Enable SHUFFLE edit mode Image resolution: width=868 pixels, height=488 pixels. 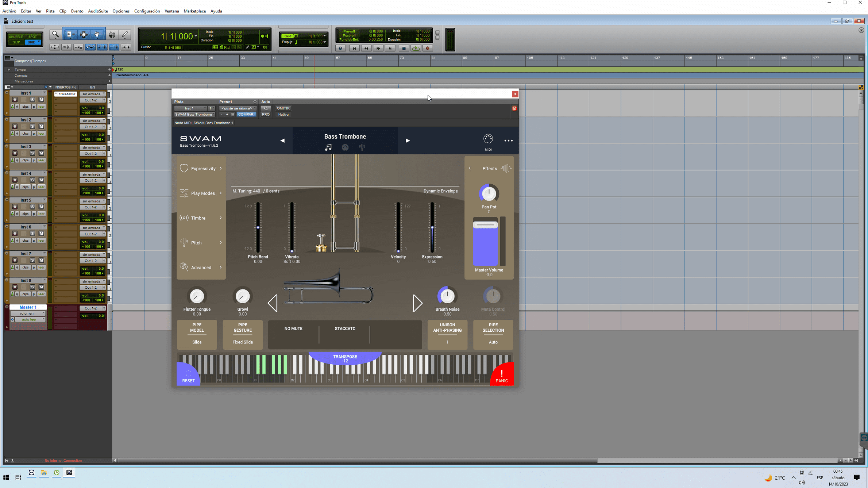[x=16, y=36]
